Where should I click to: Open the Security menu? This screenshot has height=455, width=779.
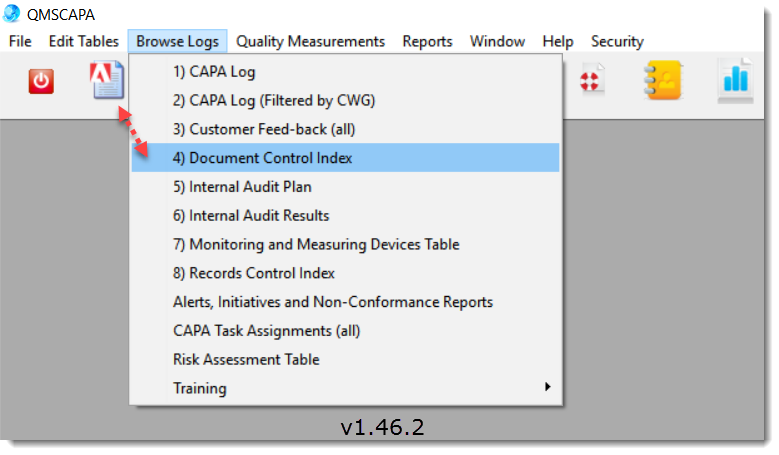pyautogui.click(x=617, y=41)
